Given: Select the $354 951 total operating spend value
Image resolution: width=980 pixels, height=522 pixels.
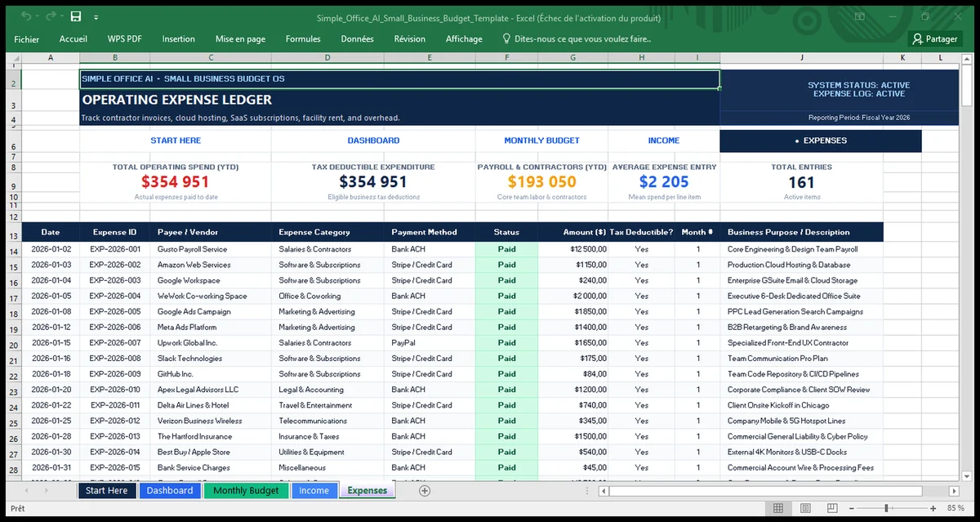Looking at the screenshot, I should [176, 182].
